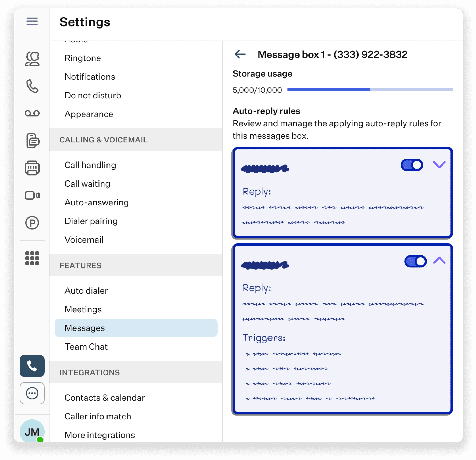The image size is (476, 460).
Task: Select Auto-answering in settings list
Action: 97,203
